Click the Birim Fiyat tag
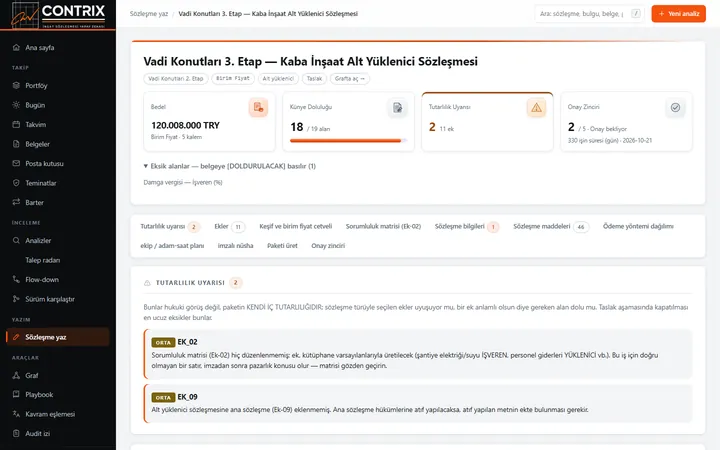The image size is (720, 450). click(x=233, y=79)
